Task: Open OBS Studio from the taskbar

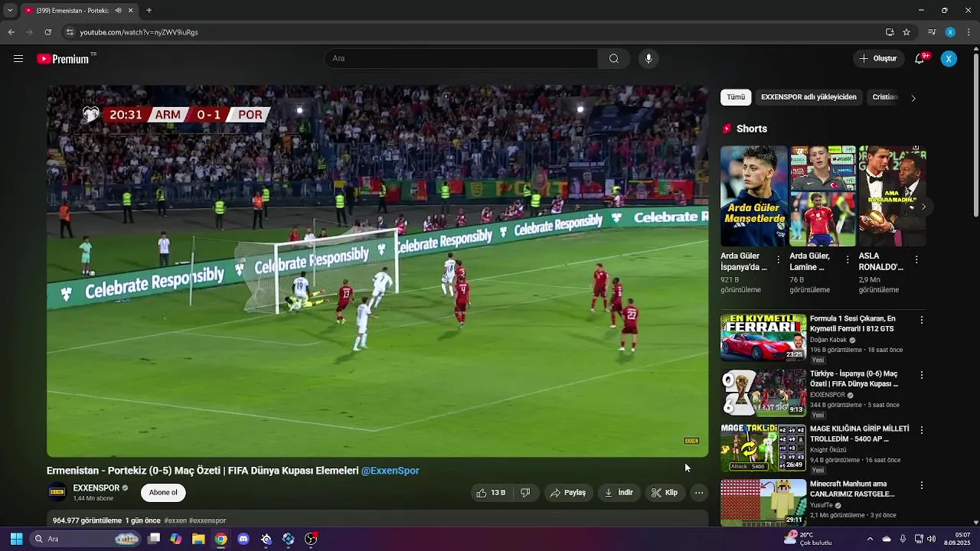Action: click(311, 539)
